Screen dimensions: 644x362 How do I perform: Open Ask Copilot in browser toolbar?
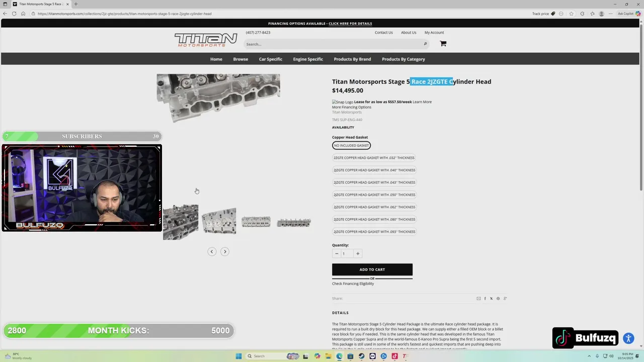(x=628, y=14)
